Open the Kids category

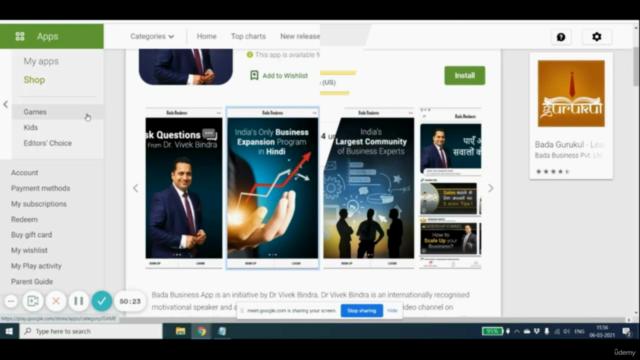tap(31, 127)
